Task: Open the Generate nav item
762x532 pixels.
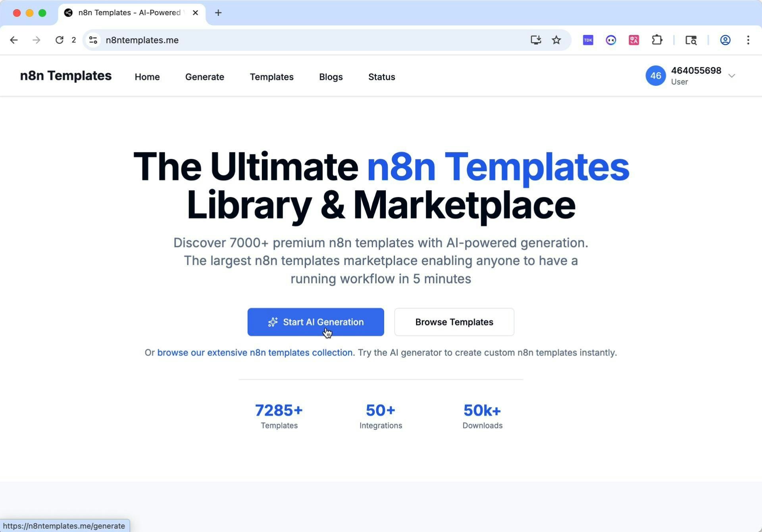Action: tap(204, 77)
